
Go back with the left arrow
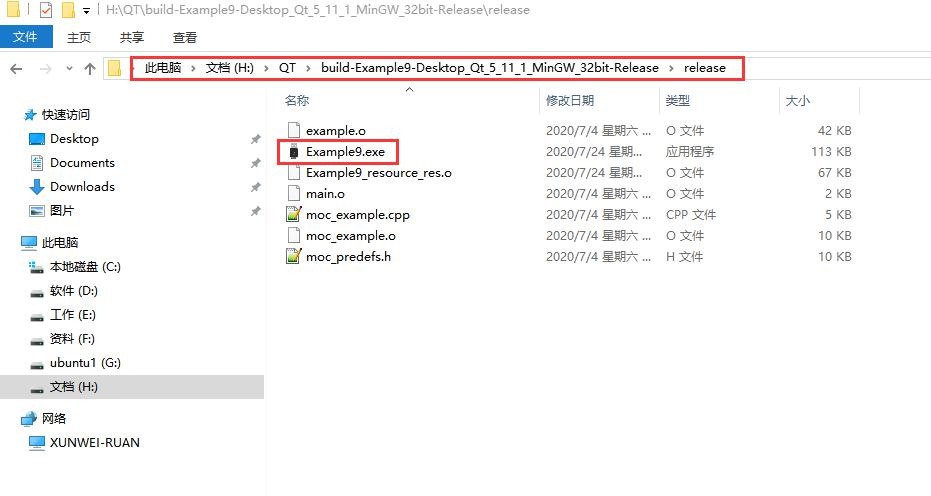coord(17,69)
